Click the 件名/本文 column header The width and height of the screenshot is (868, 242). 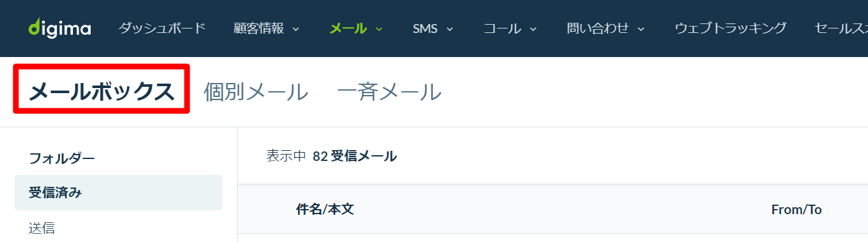click(325, 209)
